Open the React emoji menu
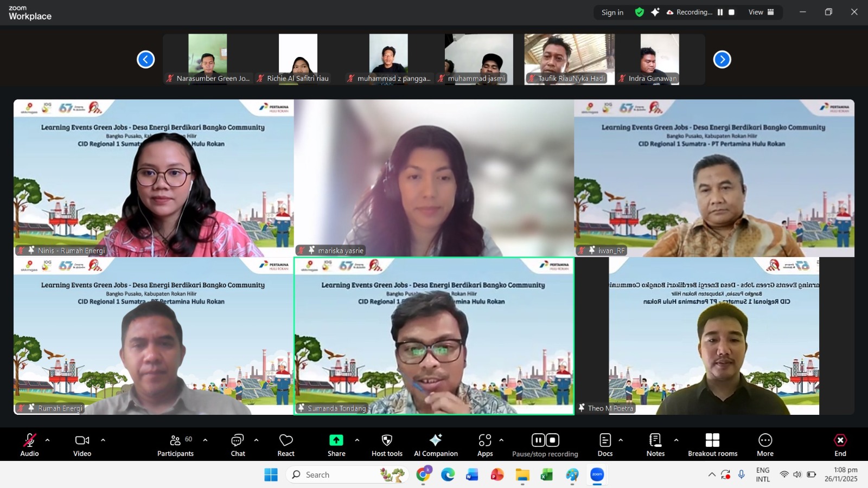This screenshot has width=868, height=488. tap(286, 445)
